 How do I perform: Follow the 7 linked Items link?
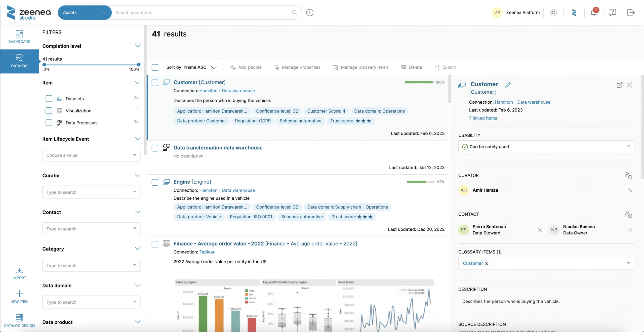482,118
